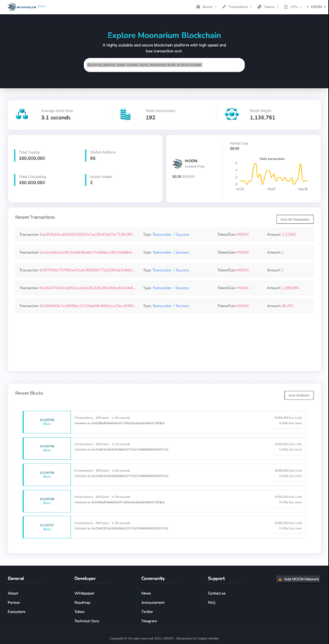Open the FAQ footer link
The image size is (329, 644).
pyautogui.click(x=211, y=603)
